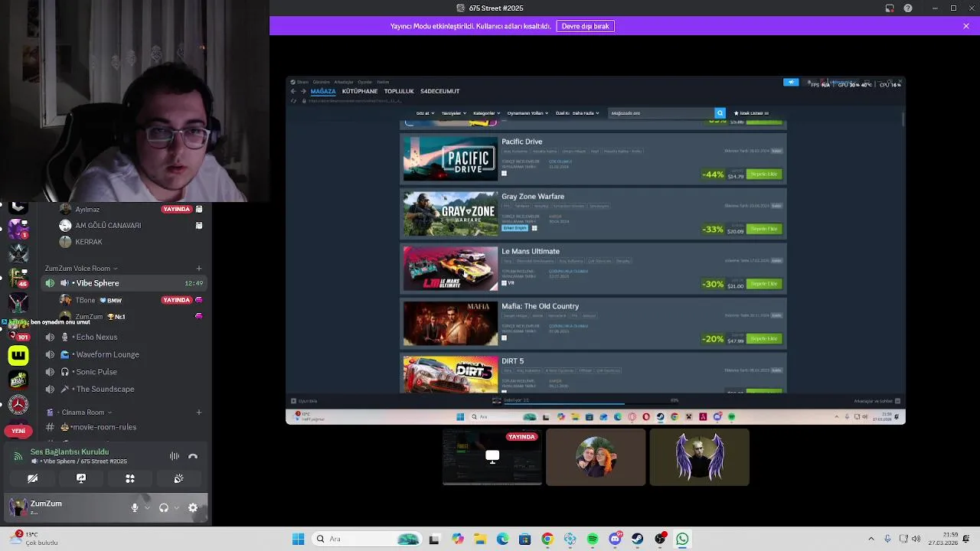Open Spotify from Windows taskbar
Viewport: 980px width, 551px height.
point(593,539)
